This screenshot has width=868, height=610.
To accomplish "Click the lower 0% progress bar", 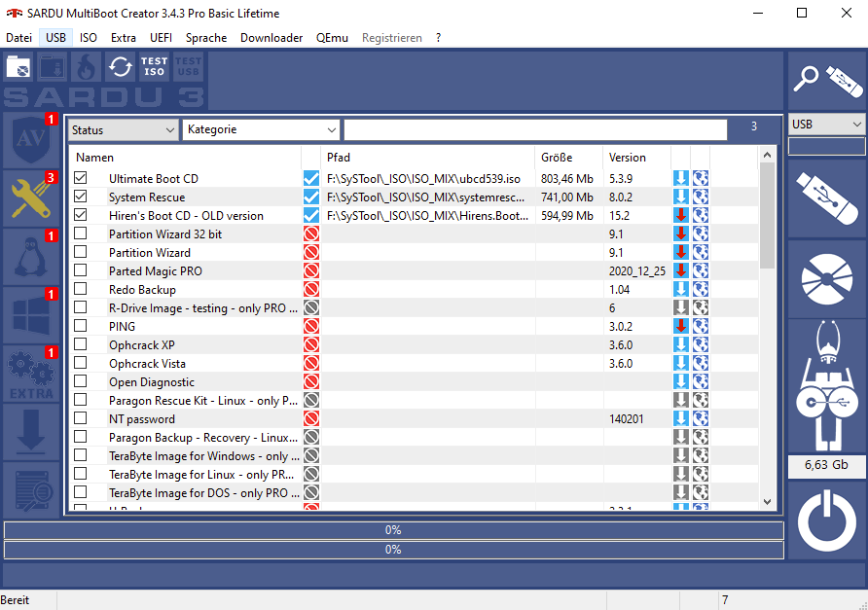I will 393,550.
